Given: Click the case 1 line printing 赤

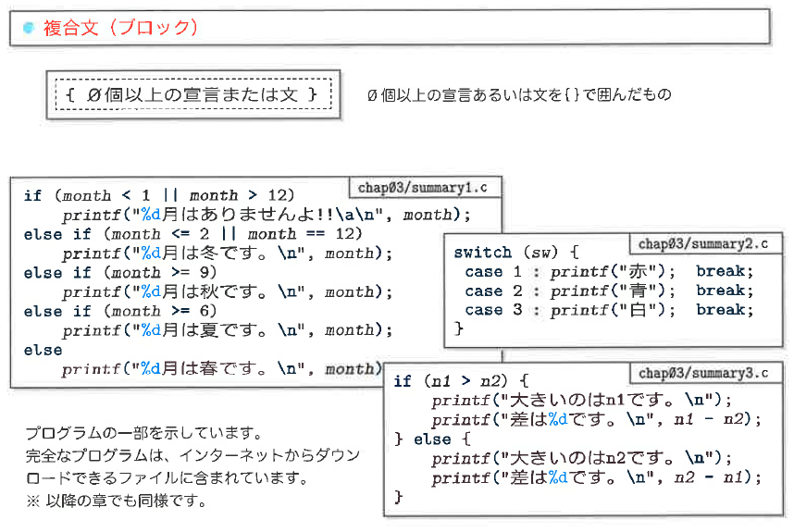Looking at the screenshot, I should tap(610, 272).
